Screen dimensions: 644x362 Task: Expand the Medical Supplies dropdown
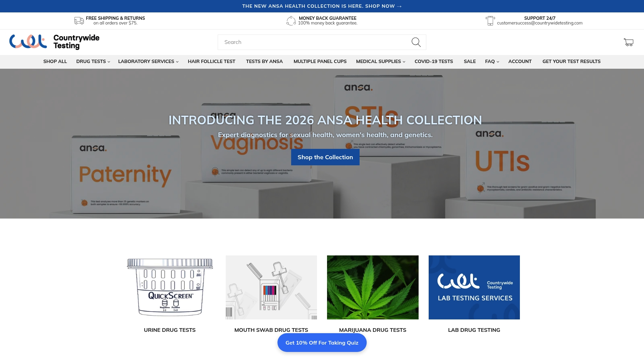[381, 62]
